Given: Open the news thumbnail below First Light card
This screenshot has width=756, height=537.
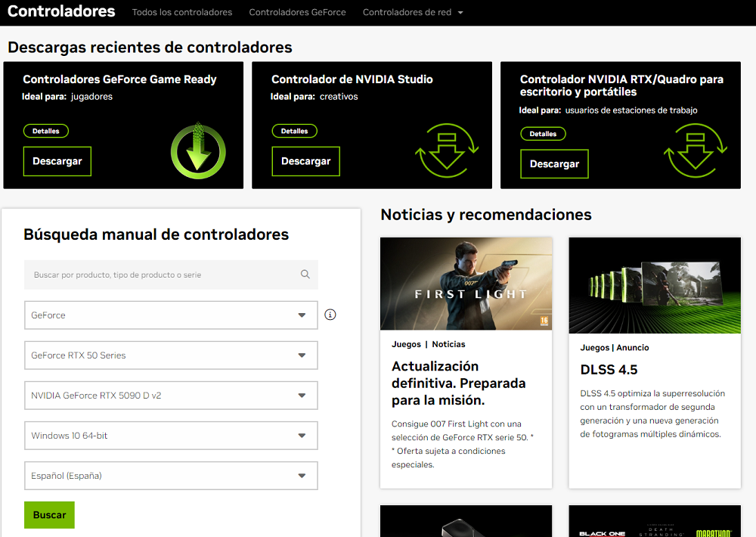Looking at the screenshot, I should coord(466,521).
